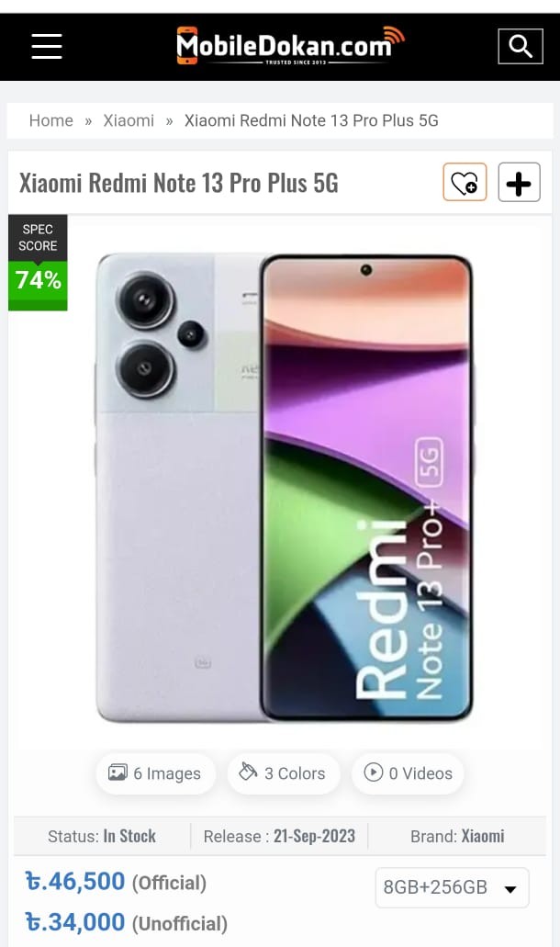This screenshot has height=947, width=560.
Task: Show the 3 Colors options
Action: point(283,773)
